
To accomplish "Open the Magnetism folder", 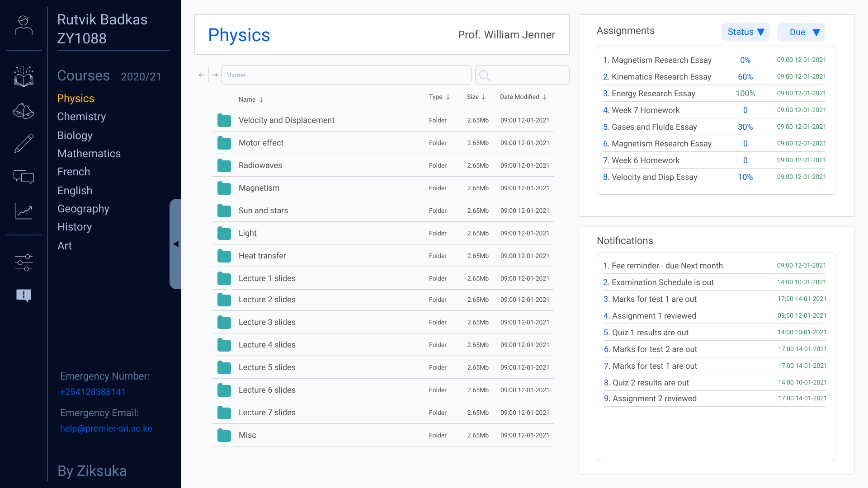I will pyautogui.click(x=259, y=188).
